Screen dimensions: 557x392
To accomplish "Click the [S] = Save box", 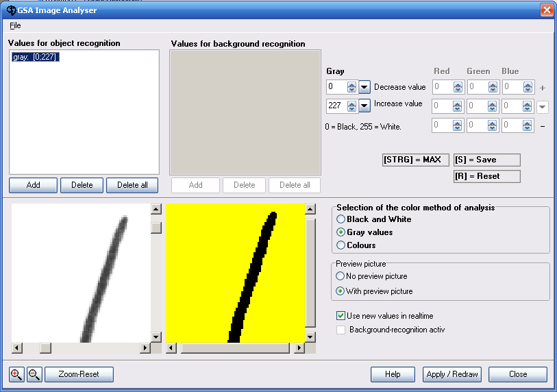I will pyautogui.click(x=487, y=160).
